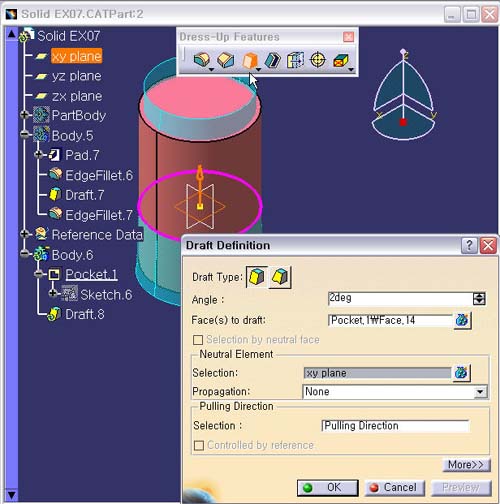Open the Propagation dropdown
500x504 pixels.
(x=480, y=392)
